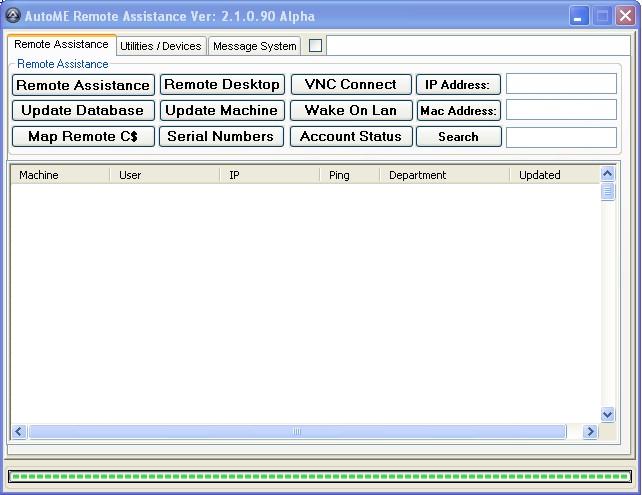The width and height of the screenshot is (642, 495).
Task: Focus the IP Address input field
Action: [x=561, y=84]
